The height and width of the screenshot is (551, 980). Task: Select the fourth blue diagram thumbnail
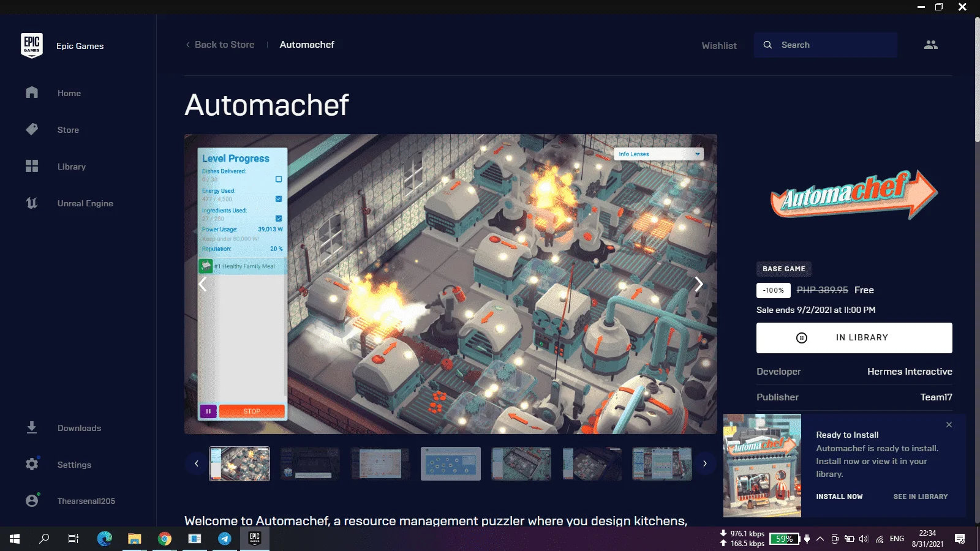pyautogui.click(x=451, y=463)
